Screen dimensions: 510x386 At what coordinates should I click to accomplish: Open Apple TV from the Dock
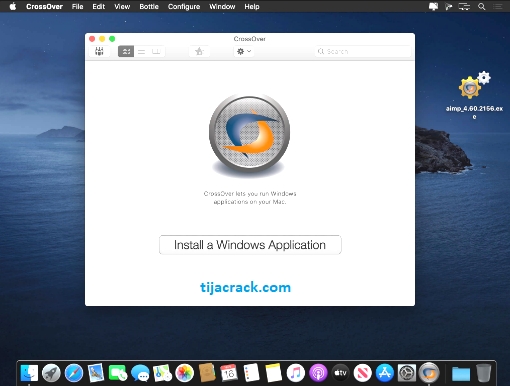[340, 373]
